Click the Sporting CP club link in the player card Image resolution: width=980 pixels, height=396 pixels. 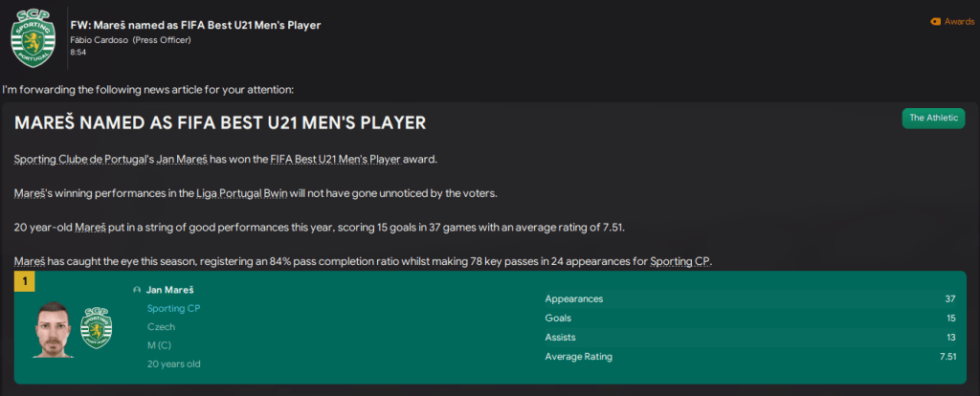point(174,308)
